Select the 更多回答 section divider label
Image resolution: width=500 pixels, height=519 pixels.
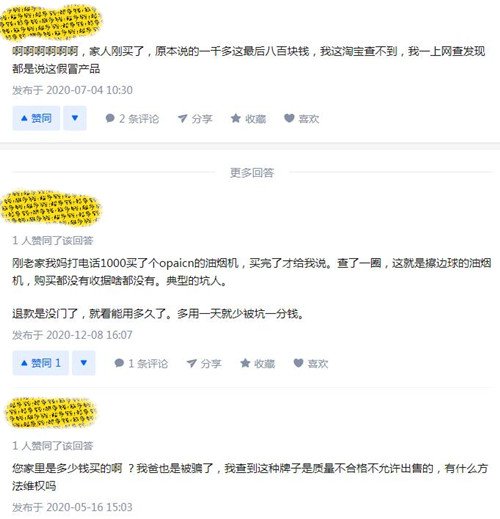pyautogui.click(x=252, y=172)
